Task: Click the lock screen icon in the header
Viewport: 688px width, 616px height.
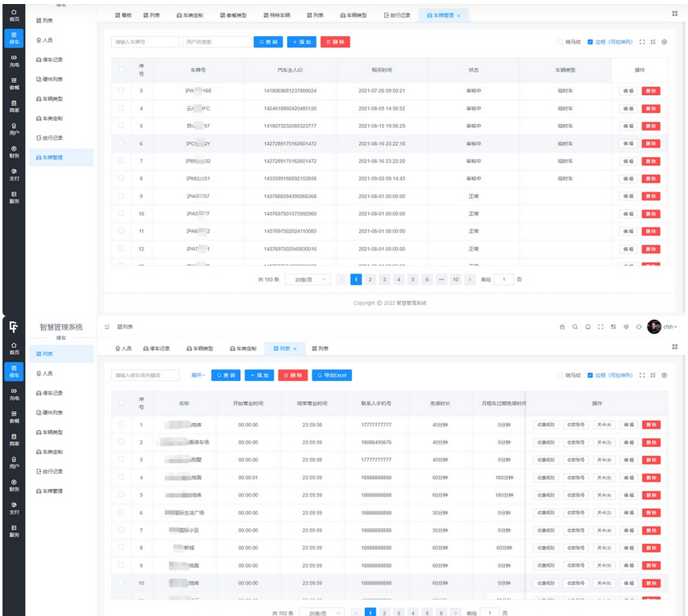Action: tap(562, 327)
